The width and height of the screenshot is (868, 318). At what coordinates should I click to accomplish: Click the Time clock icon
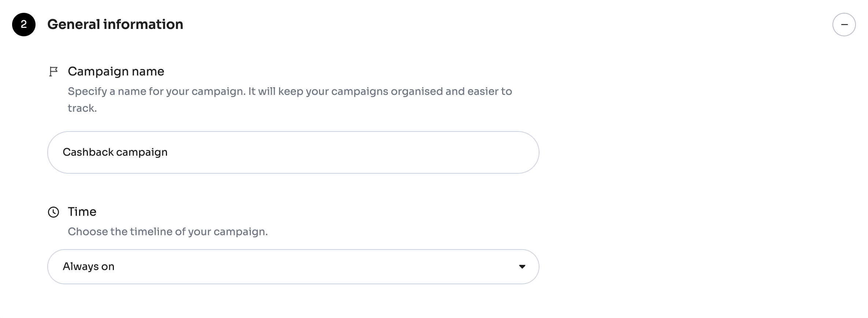(x=53, y=212)
